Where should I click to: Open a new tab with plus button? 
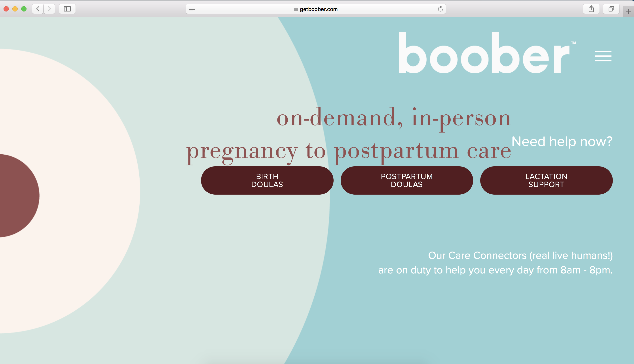pyautogui.click(x=628, y=11)
